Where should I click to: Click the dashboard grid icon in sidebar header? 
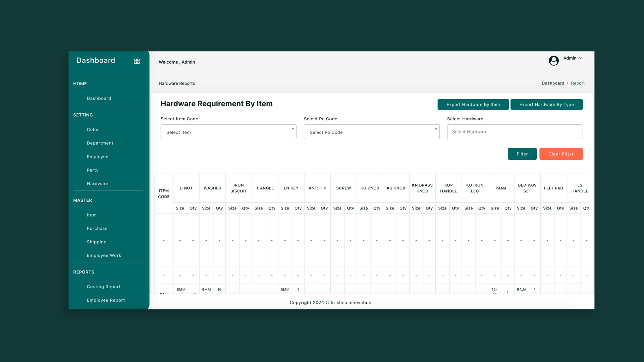tap(137, 61)
